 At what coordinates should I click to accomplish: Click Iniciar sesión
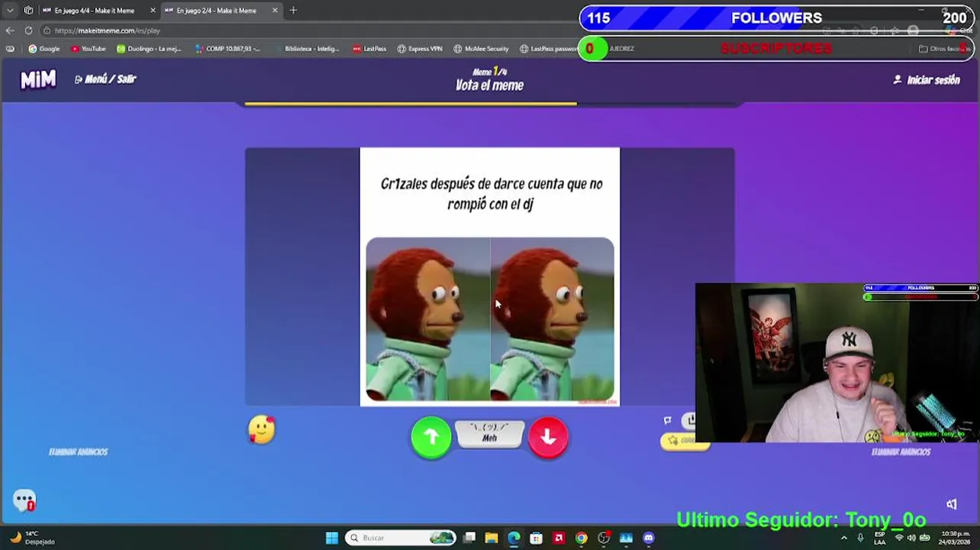[x=927, y=79]
